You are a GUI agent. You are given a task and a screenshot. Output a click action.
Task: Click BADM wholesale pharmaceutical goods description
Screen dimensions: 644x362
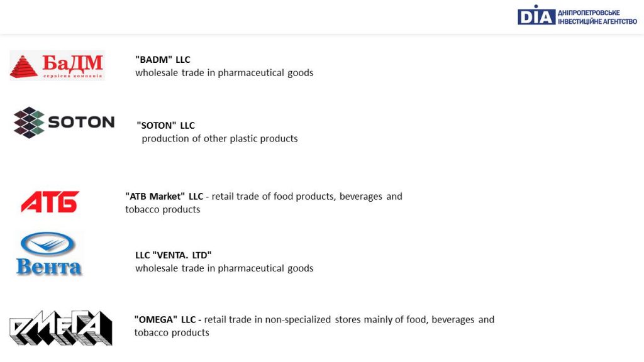pyautogui.click(x=225, y=73)
